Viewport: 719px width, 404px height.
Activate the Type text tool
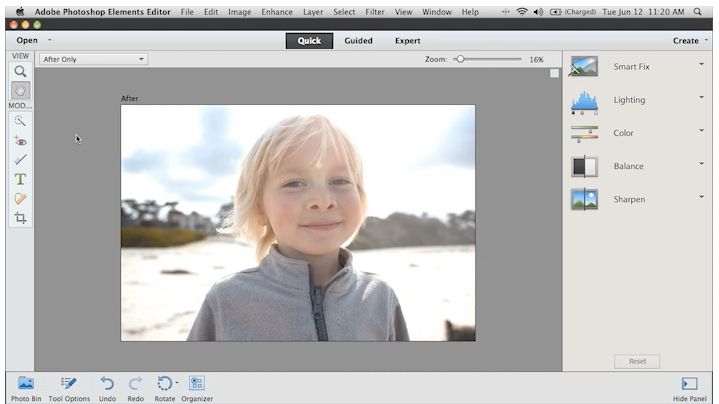tap(20, 179)
